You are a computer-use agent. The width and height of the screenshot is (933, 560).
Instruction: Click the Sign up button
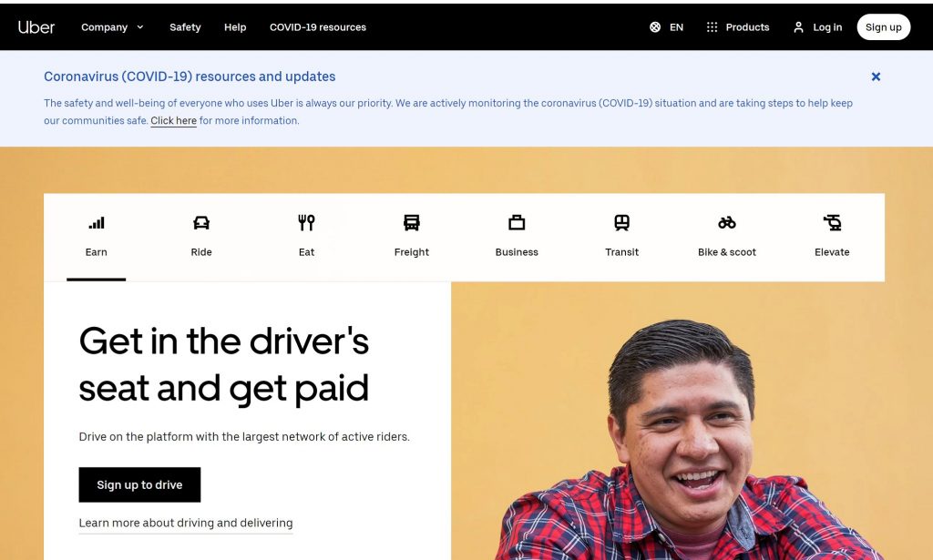point(884,27)
